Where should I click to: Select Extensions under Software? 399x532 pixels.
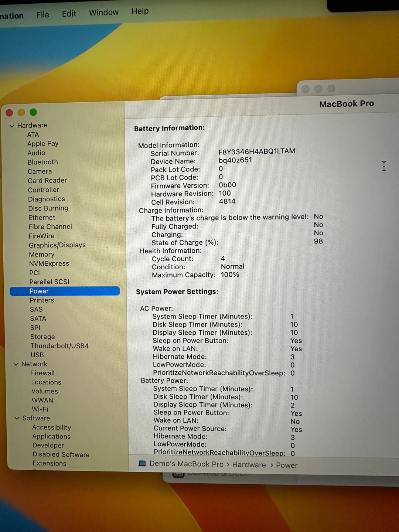pos(50,463)
